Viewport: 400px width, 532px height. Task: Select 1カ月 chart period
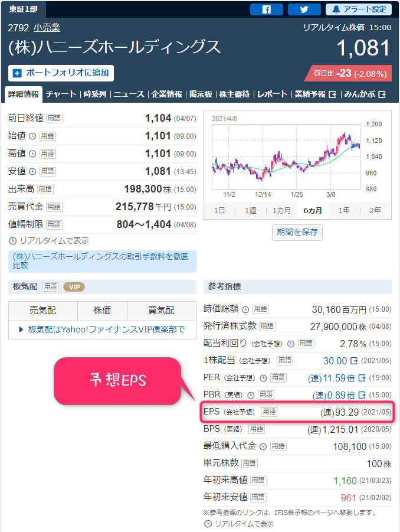[281, 211]
